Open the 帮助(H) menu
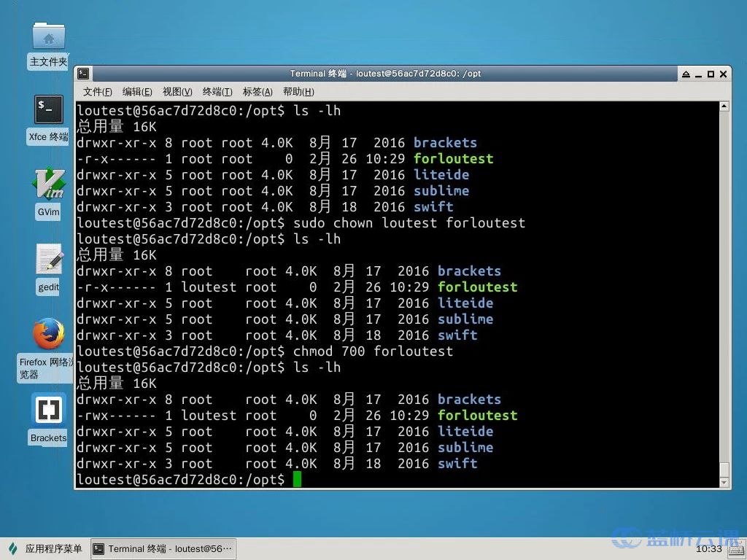 coord(298,92)
